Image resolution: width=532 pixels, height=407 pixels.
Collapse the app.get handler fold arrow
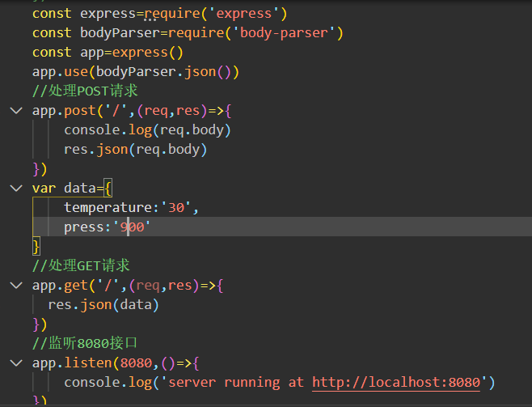pyautogui.click(x=16, y=286)
